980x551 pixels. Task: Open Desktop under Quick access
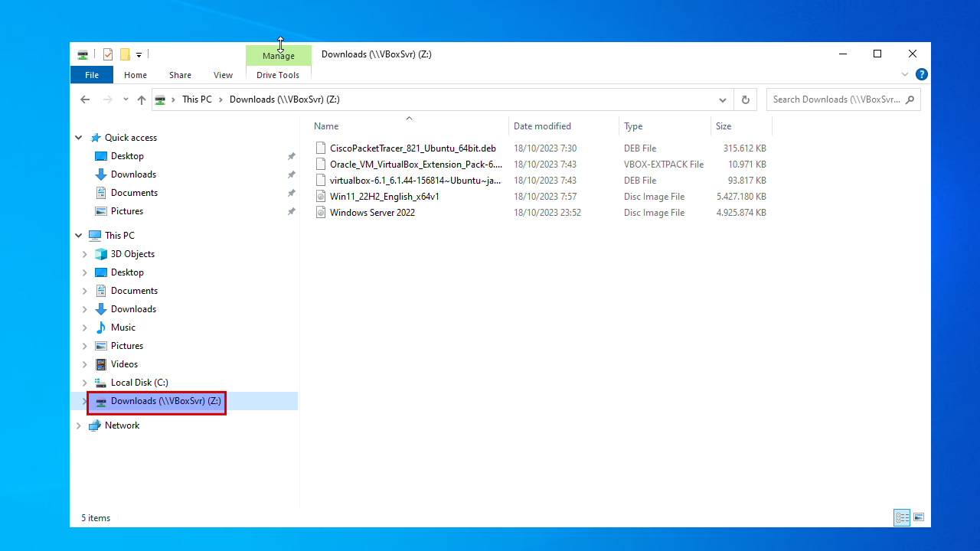click(x=127, y=156)
